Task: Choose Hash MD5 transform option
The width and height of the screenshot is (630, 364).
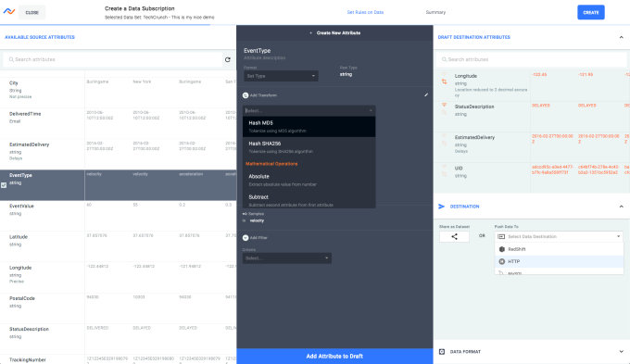Action: tap(309, 127)
